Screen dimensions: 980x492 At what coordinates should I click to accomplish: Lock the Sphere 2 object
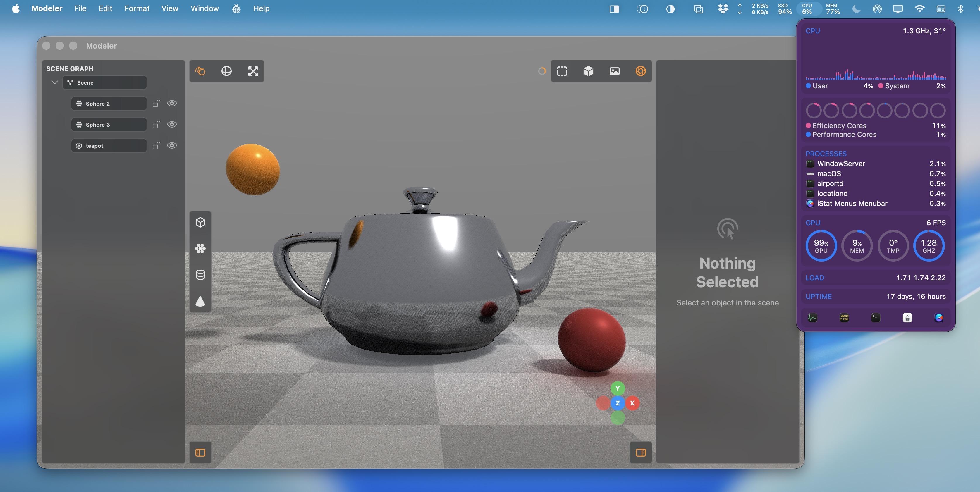tap(156, 104)
